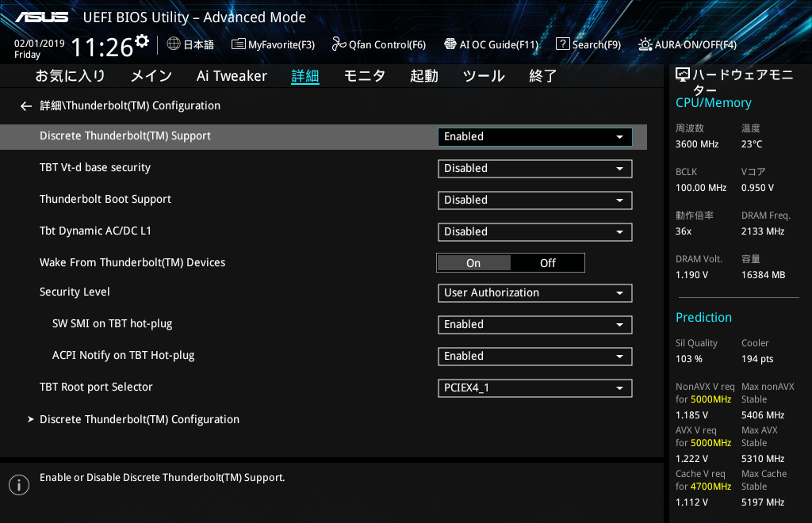Click the hardware monitor icon
The height and width of the screenshot is (523, 812).
pyautogui.click(x=683, y=75)
